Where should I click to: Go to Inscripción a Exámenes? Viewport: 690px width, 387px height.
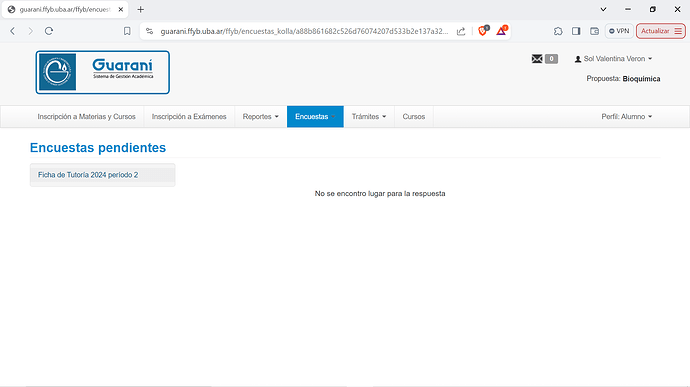coord(189,117)
